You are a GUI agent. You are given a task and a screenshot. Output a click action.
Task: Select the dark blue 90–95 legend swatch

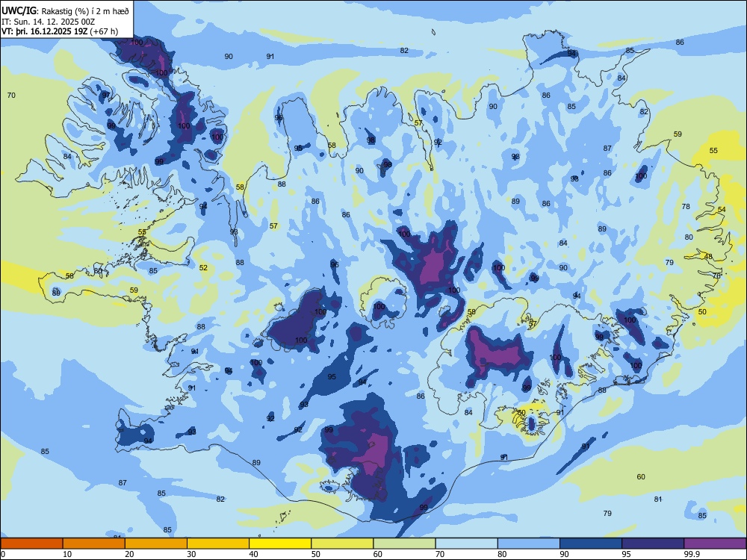click(x=591, y=544)
